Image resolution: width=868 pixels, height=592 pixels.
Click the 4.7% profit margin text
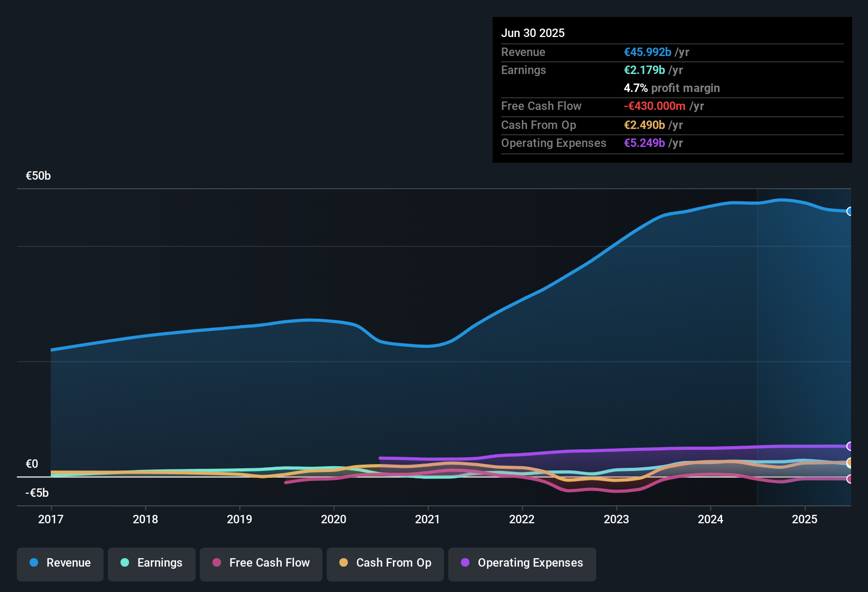[671, 88]
